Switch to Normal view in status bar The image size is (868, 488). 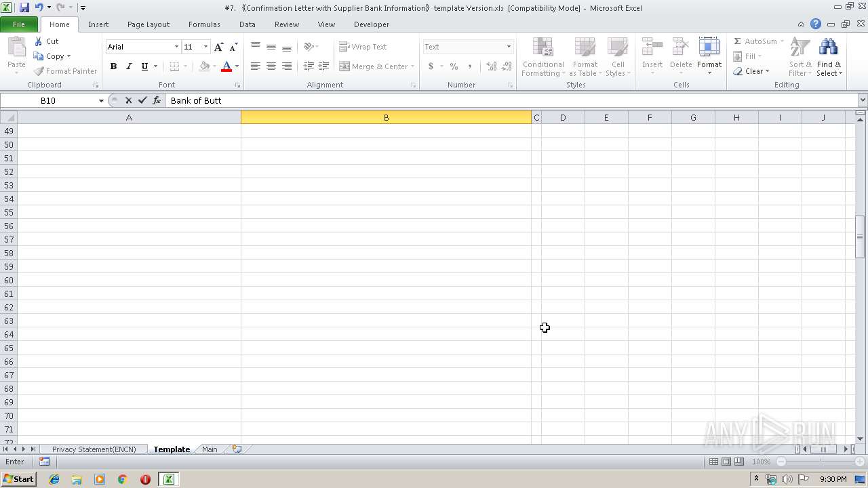(714, 462)
